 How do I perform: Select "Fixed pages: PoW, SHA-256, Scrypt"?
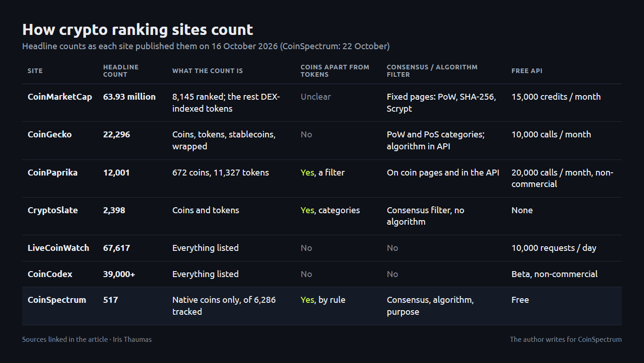coord(442,103)
